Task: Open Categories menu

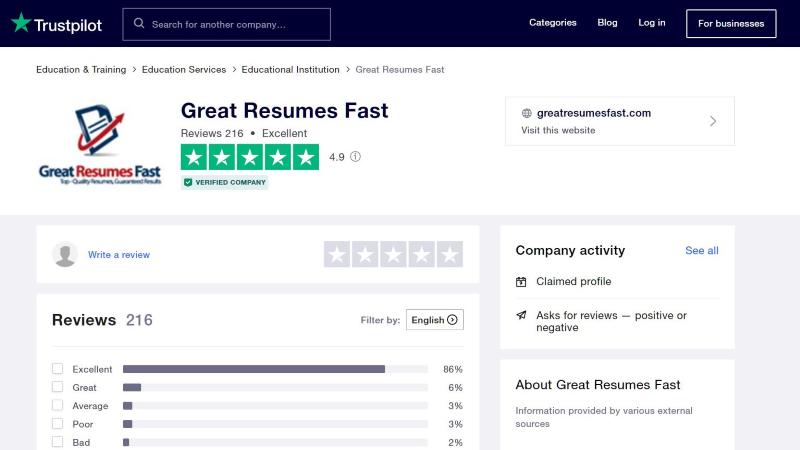Action: 553,23
